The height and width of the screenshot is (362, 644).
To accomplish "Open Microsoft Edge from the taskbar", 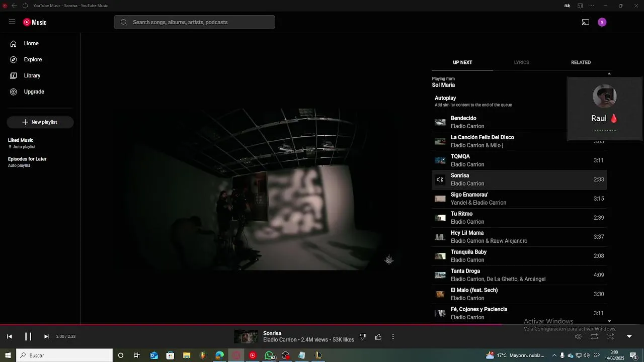I will (220, 355).
